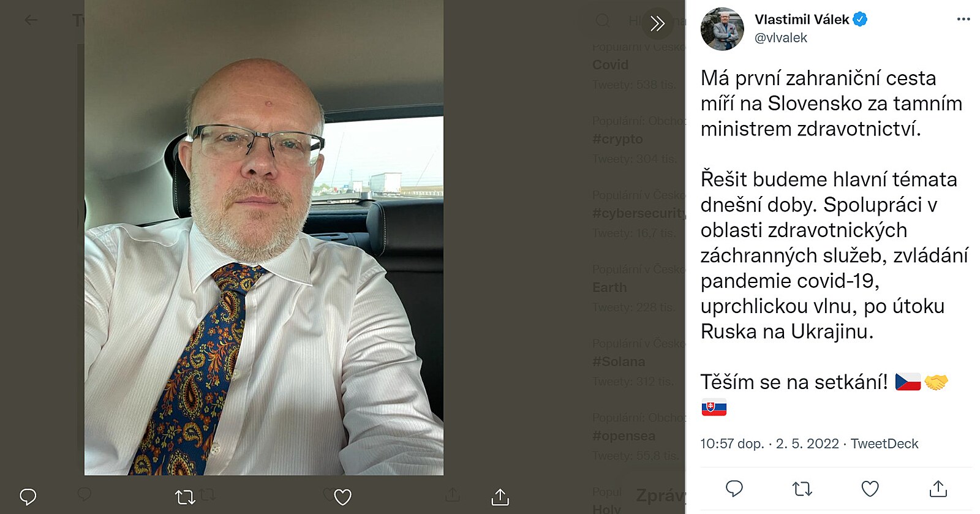Viewport: 980px width, 514px height.
Task: Reply to the tweet in the right panel
Action: click(734, 488)
